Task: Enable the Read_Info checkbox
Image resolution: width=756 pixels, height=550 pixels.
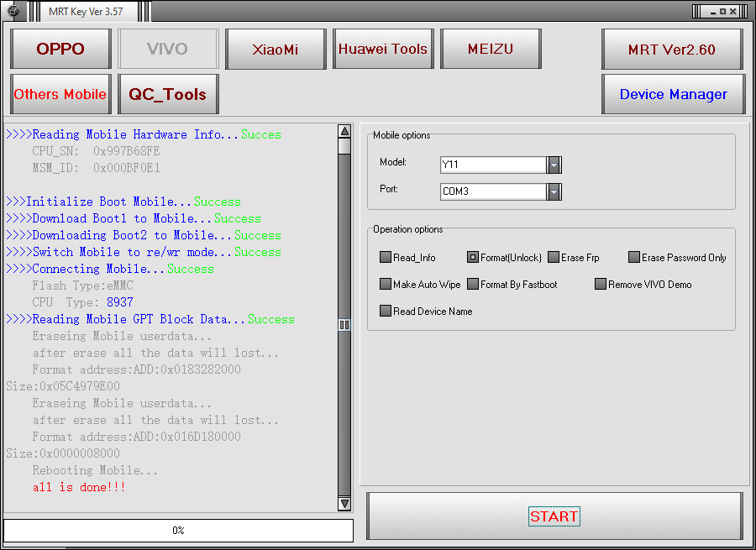Action: click(x=386, y=257)
